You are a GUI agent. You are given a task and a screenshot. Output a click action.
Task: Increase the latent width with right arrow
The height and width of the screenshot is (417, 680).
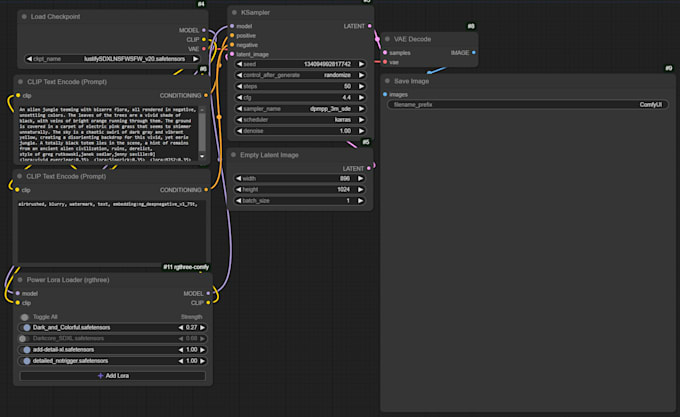pyautogui.click(x=360, y=178)
